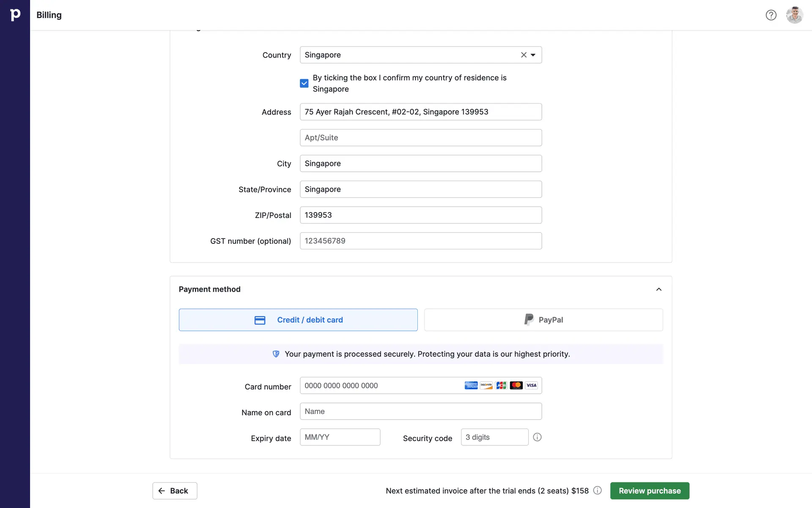Screen dimensions: 812x508
Task: Select the Credit / debit card tab
Action: (298, 320)
